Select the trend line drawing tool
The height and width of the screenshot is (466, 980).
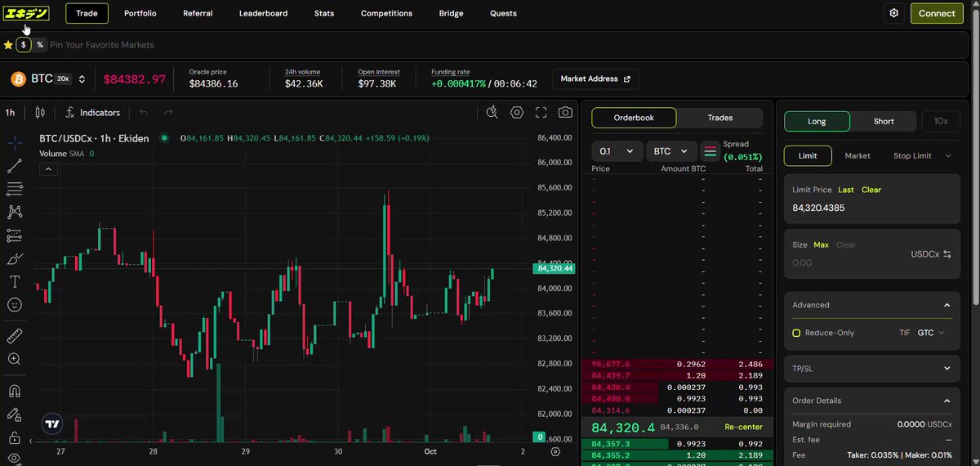click(15, 166)
